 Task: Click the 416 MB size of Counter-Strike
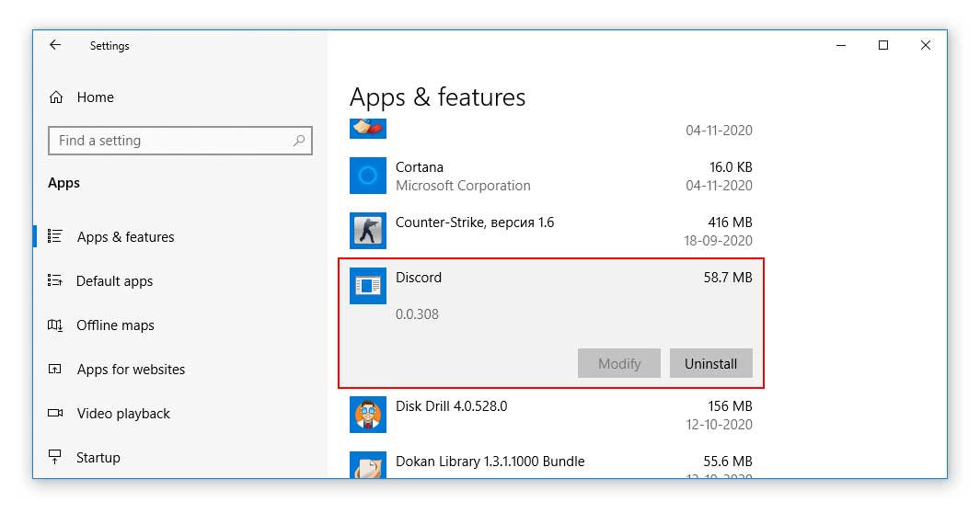[730, 222]
